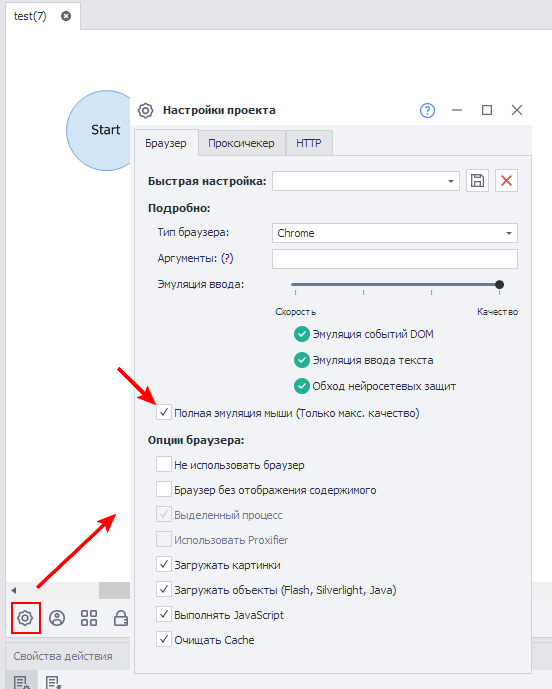
Task: Click the four-squares grid icon
Action: pyautogui.click(x=89, y=618)
